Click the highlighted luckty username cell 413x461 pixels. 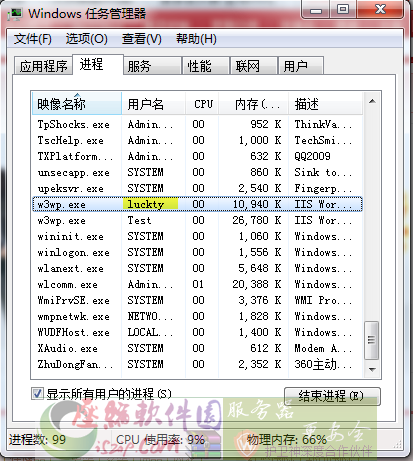point(150,204)
